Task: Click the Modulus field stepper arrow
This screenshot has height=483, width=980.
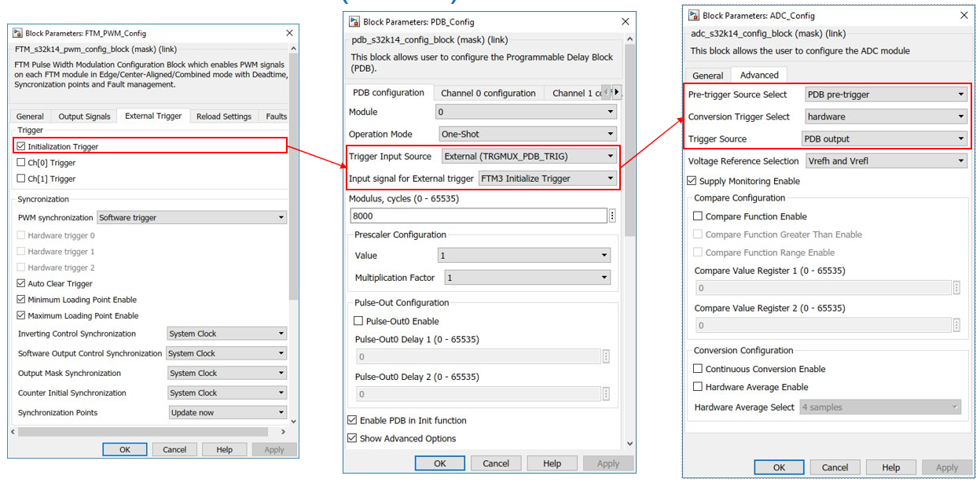Action: 611,215
